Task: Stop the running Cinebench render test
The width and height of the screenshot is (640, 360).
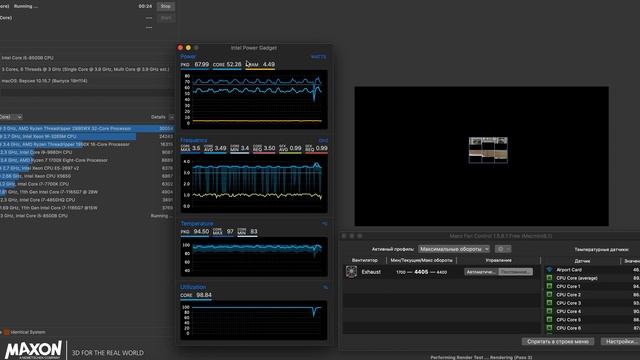Action: [x=166, y=7]
